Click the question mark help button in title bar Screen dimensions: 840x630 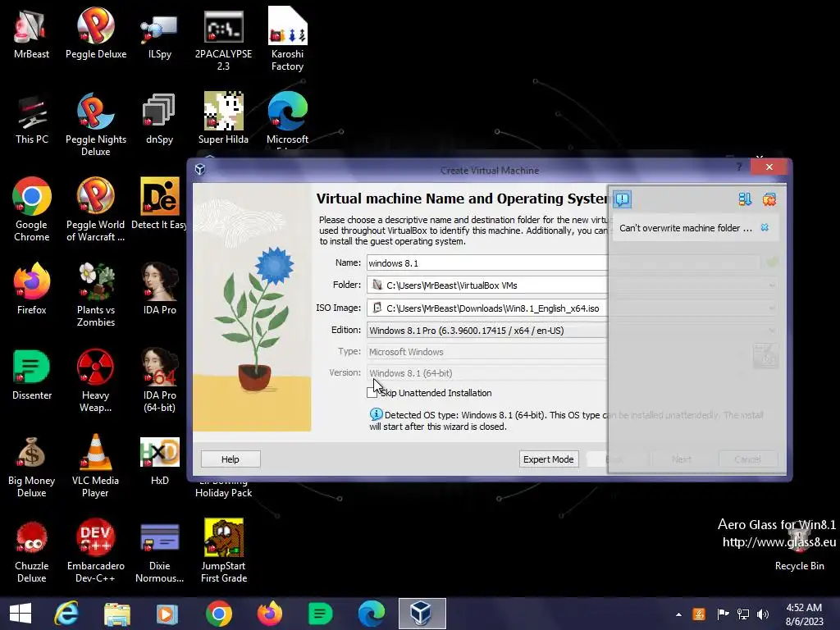tap(739, 167)
